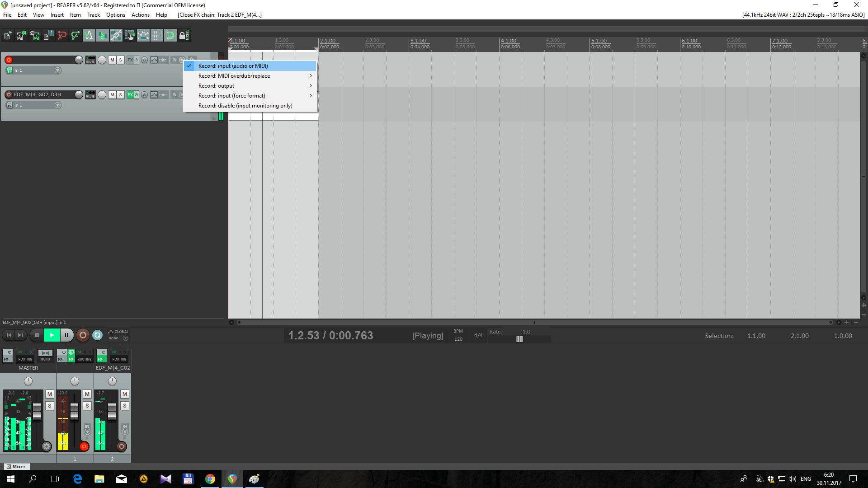The width and height of the screenshot is (868, 488).
Task: Click the playback Rate slider
Action: pos(519,339)
